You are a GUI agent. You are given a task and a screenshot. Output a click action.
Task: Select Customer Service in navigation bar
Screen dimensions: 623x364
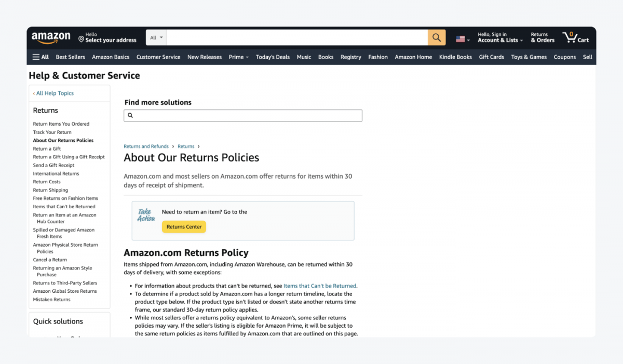[158, 57]
